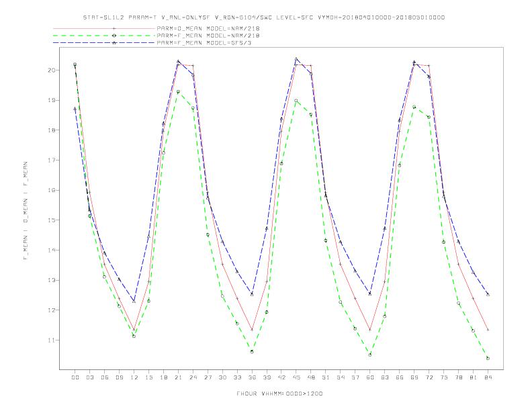
Task: Click x-axis forecast hour label 30
Action: (222, 377)
